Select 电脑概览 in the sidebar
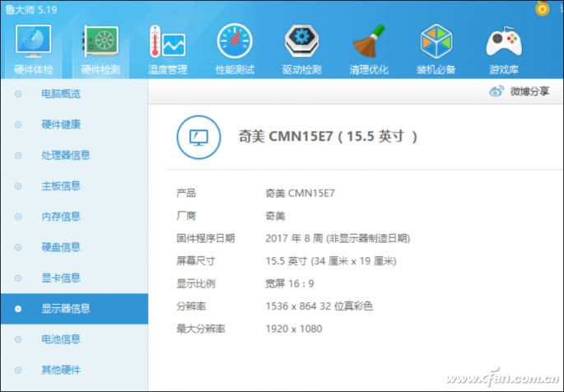 tap(74, 94)
